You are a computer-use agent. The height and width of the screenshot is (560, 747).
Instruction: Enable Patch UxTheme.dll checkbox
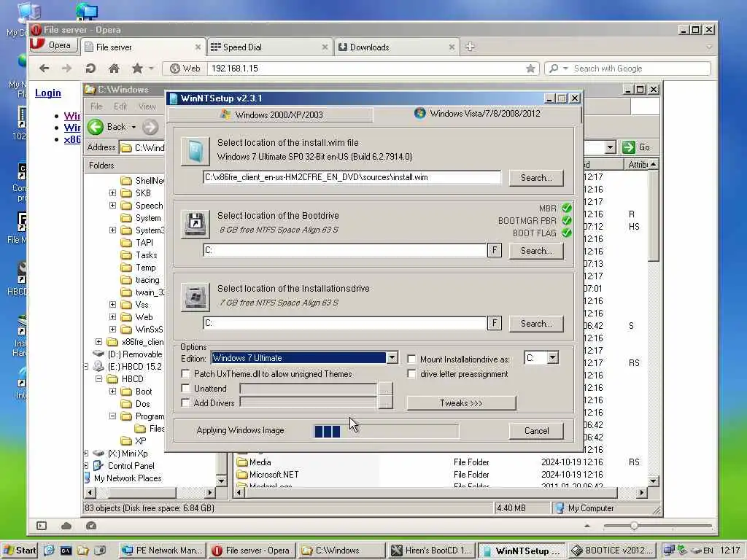pos(186,374)
